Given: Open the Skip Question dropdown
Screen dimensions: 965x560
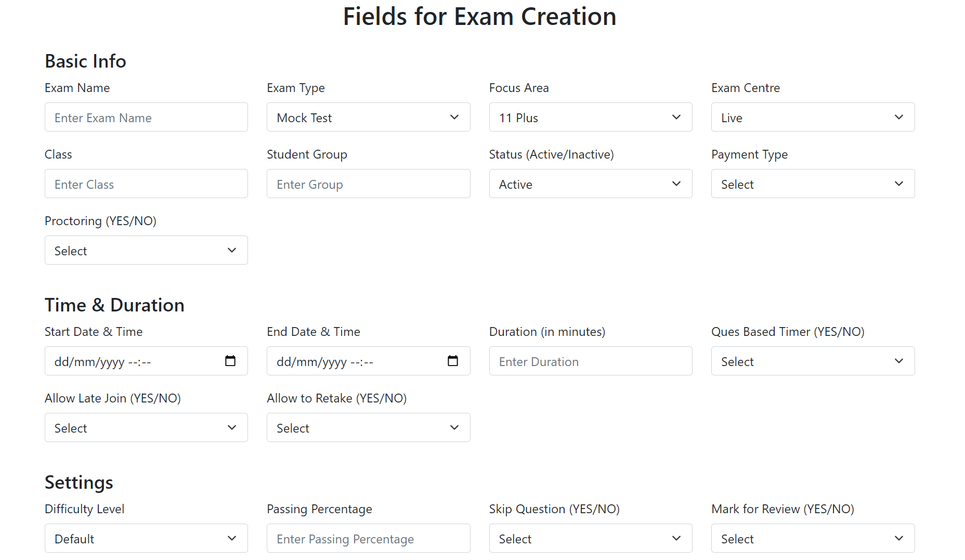Looking at the screenshot, I should tap(590, 538).
